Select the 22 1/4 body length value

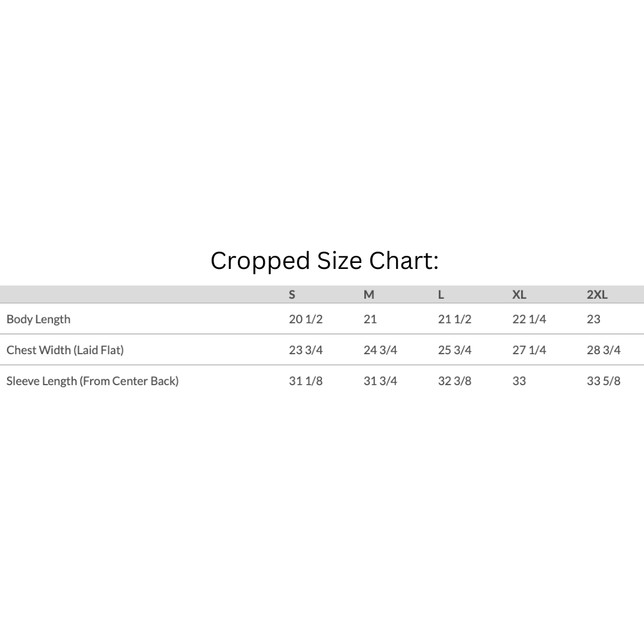click(529, 319)
